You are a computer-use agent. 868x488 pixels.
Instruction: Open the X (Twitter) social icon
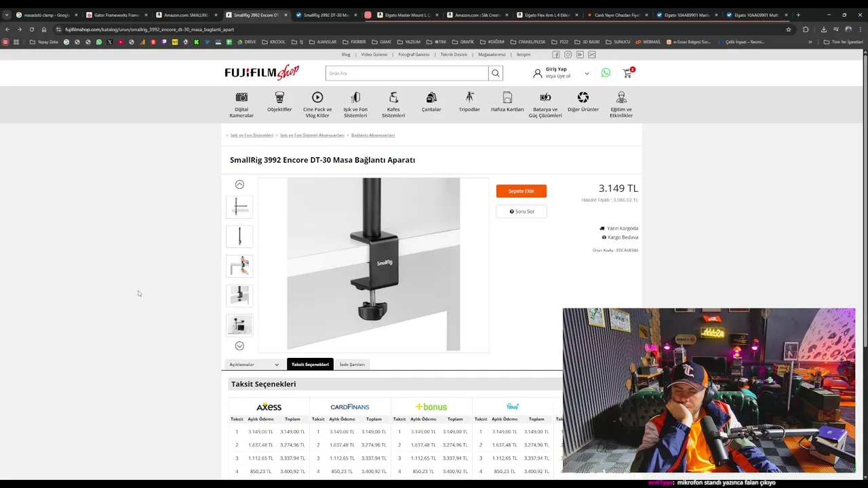click(592, 54)
